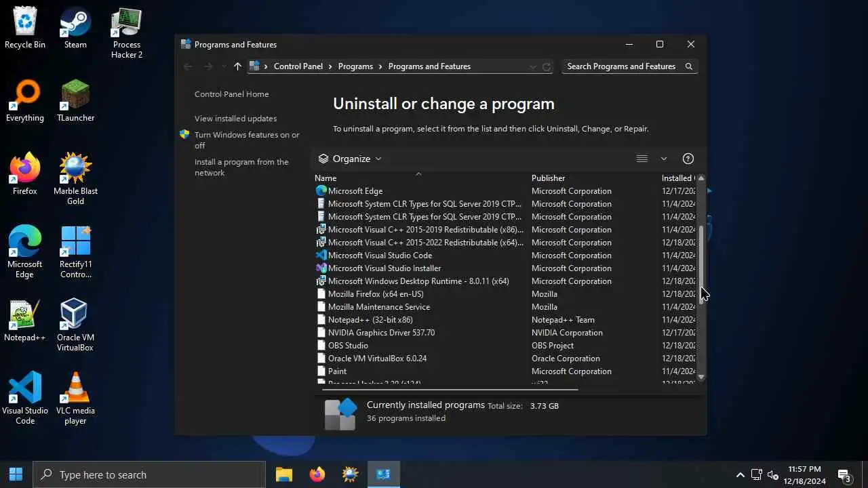Open Turn Windows features on or off
This screenshot has width=868, height=488.
247,140
